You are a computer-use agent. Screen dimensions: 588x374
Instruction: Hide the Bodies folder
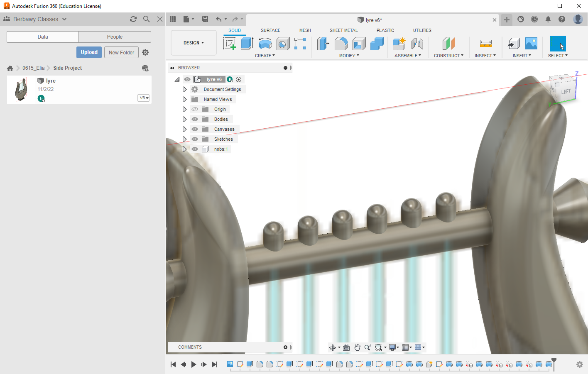[x=195, y=119]
